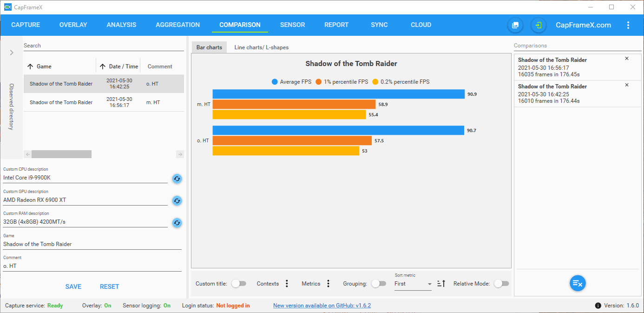
Task: Select the Bar charts tab
Action: click(x=209, y=47)
